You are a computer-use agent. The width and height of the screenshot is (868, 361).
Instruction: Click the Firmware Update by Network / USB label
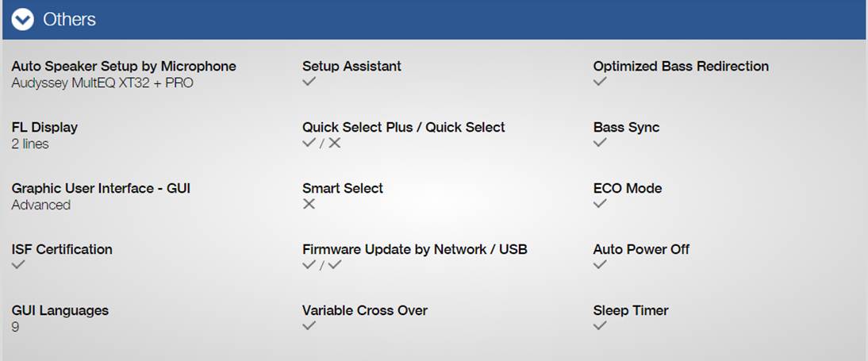pyautogui.click(x=415, y=249)
